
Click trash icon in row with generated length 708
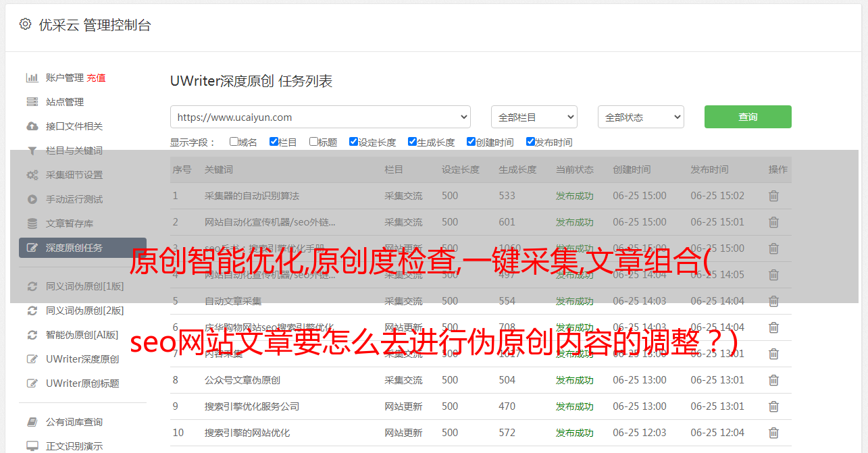[x=773, y=327]
